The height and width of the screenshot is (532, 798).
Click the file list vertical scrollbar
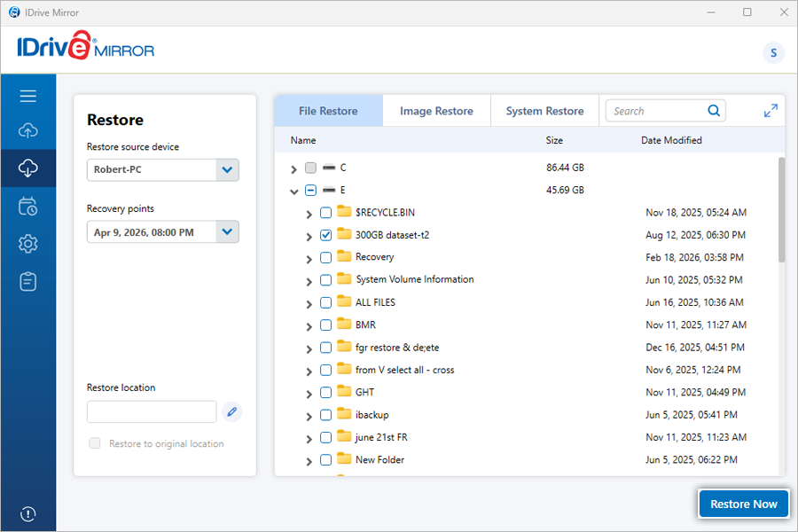pyautogui.click(x=781, y=210)
